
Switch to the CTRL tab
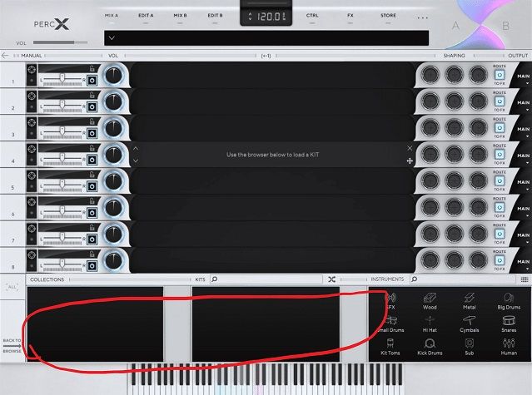[x=312, y=16]
